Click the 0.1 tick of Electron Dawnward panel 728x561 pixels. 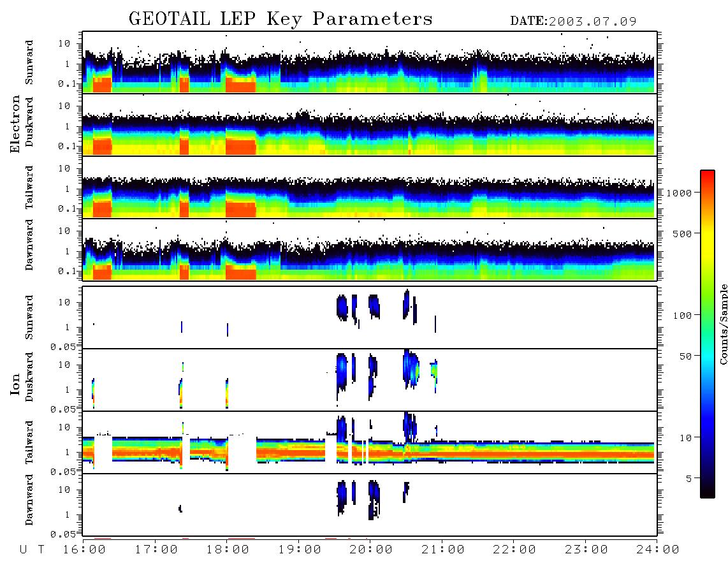(x=67, y=271)
